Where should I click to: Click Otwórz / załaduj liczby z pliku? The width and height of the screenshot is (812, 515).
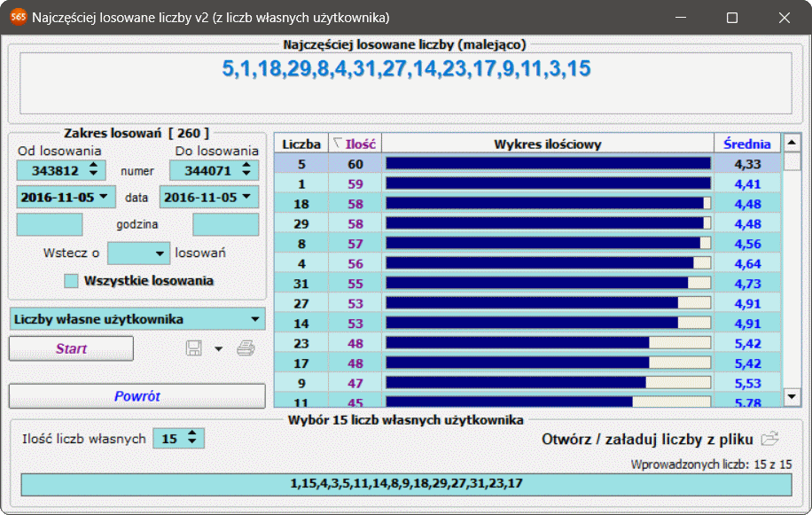coord(647,440)
